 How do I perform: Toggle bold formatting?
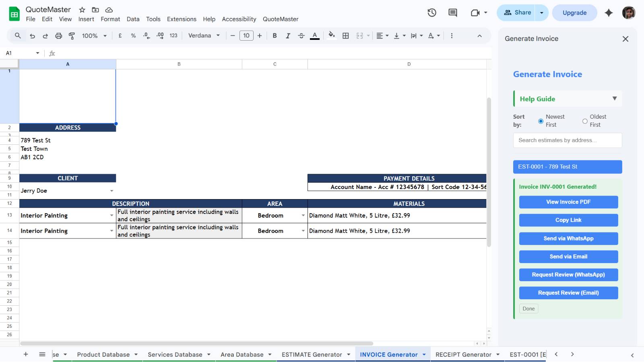[275, 35]
